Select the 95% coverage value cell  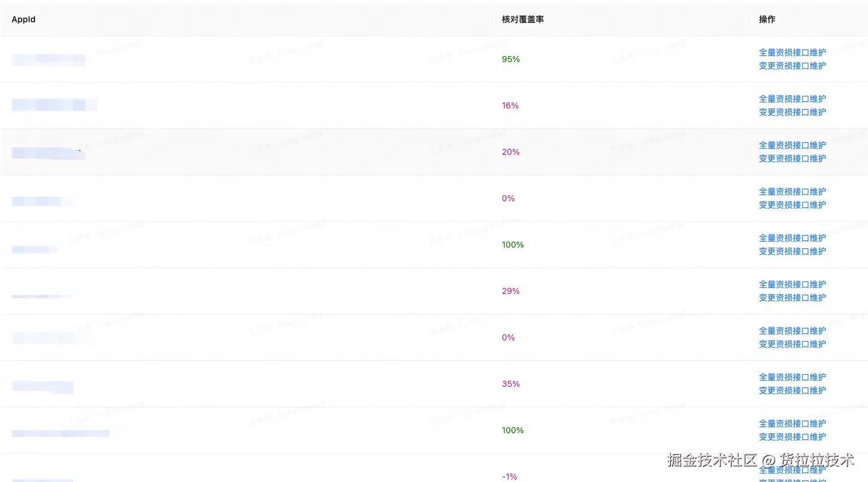(511, 59)
